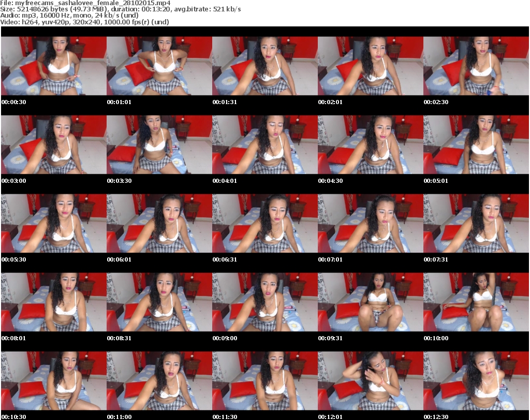Click the frame image for 00:06:31
Image resolution: width=530 pixels, height=420 pixels.
pyautogui.click(x=264, y=224)
